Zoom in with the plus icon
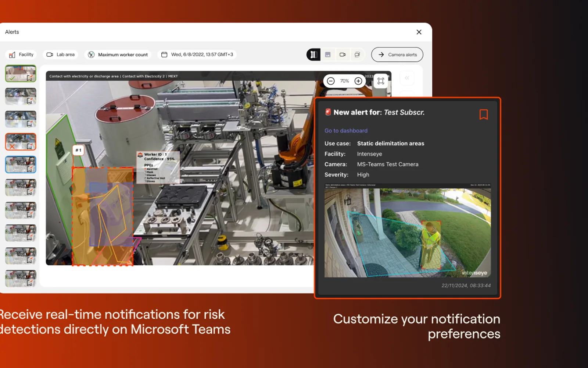The height and width of the screenshot is (368, 588). point(358,81)
